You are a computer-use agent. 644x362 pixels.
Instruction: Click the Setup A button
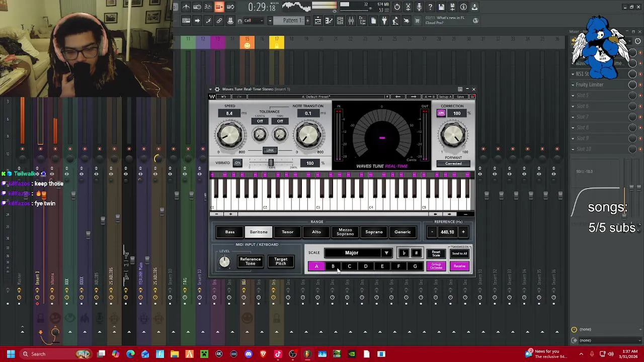point(445,97)
